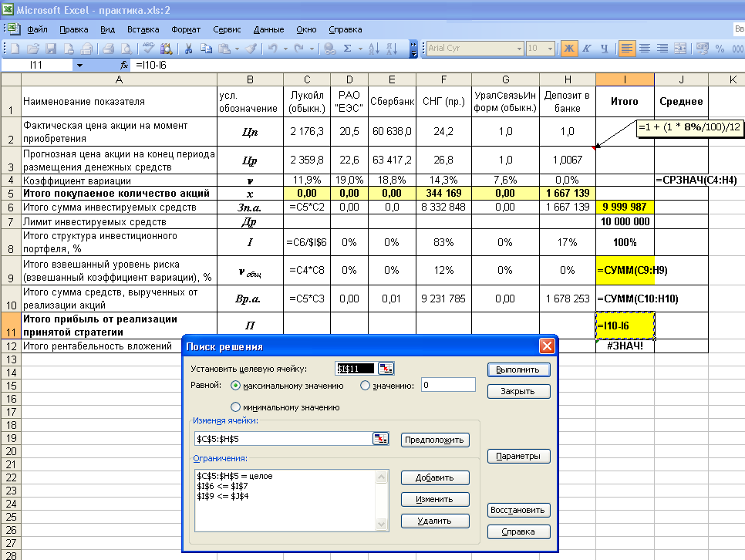This screenshot has height=560, width=745.
Task: Click the Save icon in toolbar
Action: coord(51,49)
